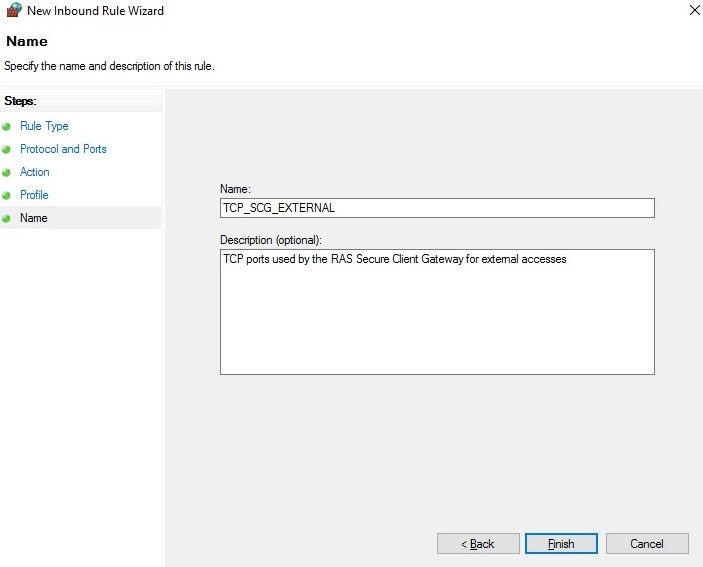Viewport: 703px width, 567px height.
Task: Click the firewall wizard icon in title bar
Action: click(13, 11)
